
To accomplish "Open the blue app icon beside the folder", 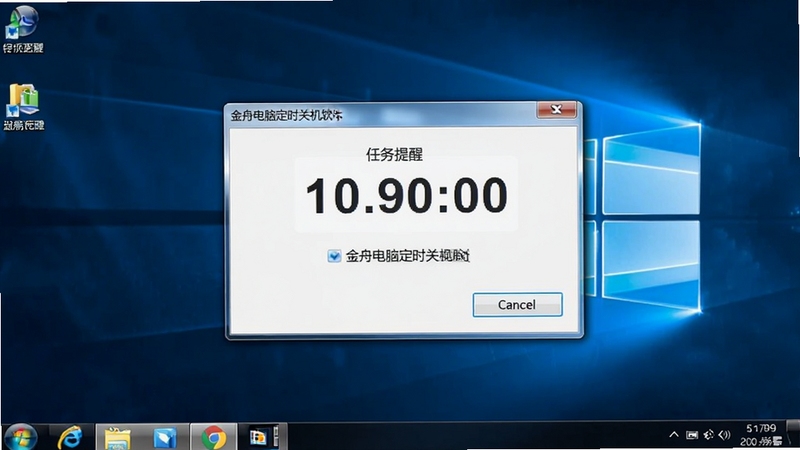I will [165, 438].
